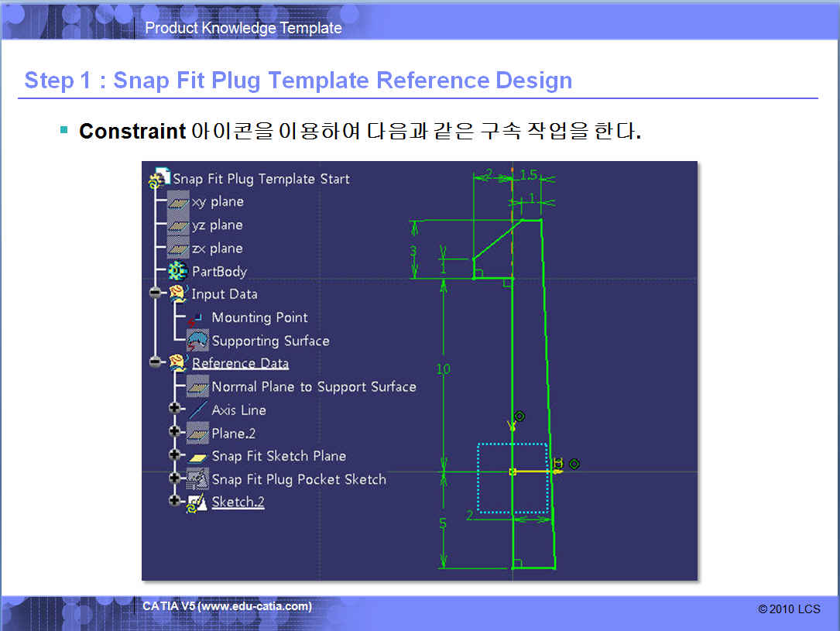The height and width of the screenshot is (631, 840).
Task: Select the yz plane icon
Action: click(178, 225)
